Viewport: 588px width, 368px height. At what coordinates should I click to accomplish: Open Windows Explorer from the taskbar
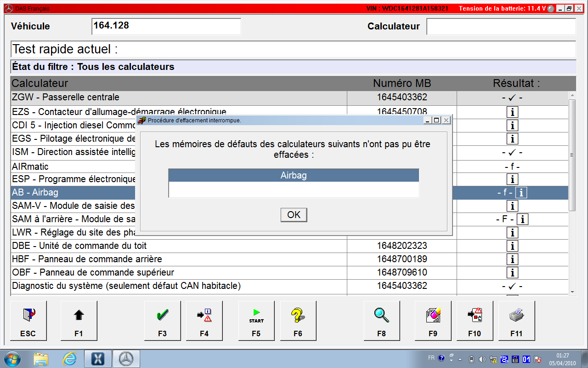[x=41, y=359]
